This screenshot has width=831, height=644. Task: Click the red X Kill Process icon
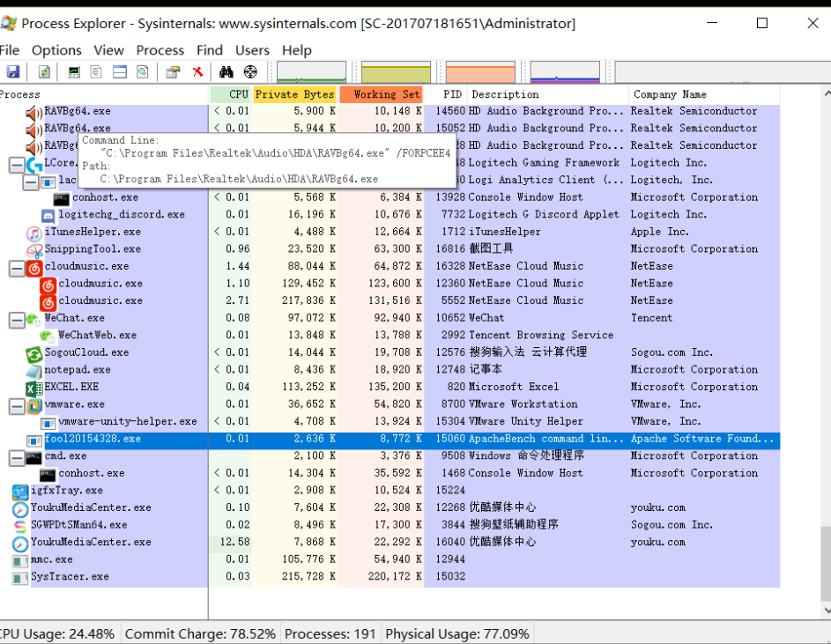[x=197, y=71]
